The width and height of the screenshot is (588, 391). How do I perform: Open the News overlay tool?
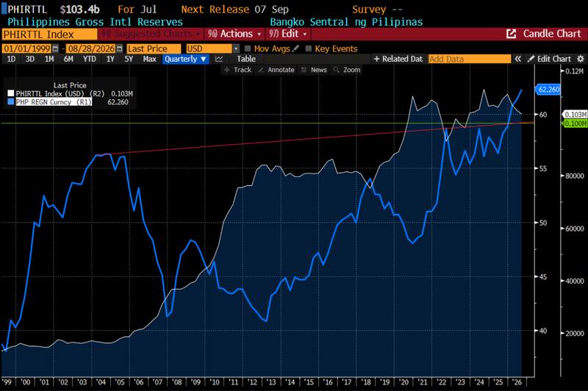[x=315, y=70]
